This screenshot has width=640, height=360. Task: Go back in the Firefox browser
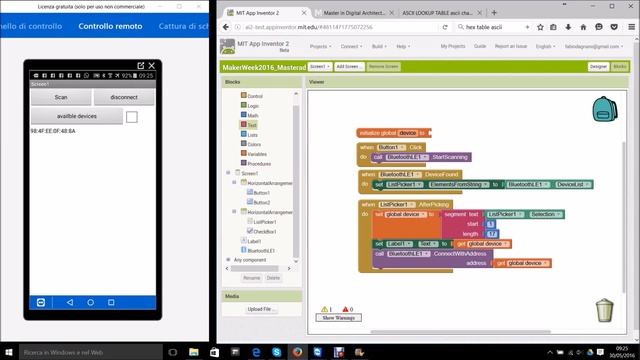click(226, 27)
